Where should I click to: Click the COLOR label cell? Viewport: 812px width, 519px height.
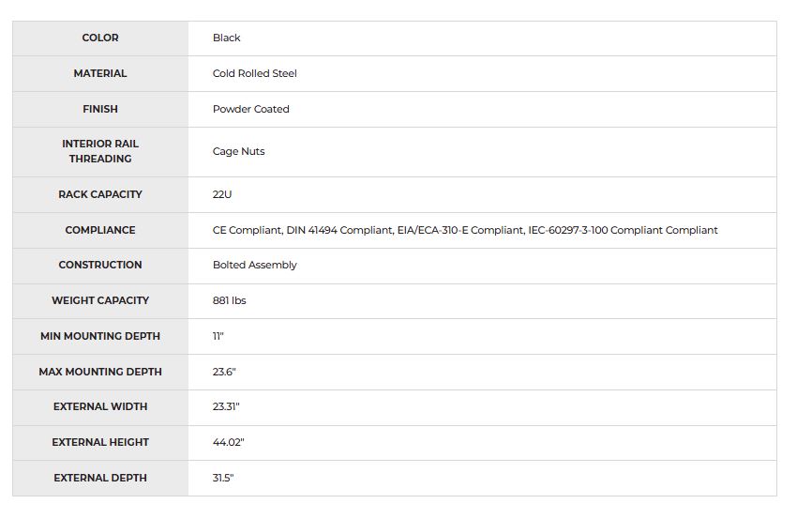coord(100,38)
